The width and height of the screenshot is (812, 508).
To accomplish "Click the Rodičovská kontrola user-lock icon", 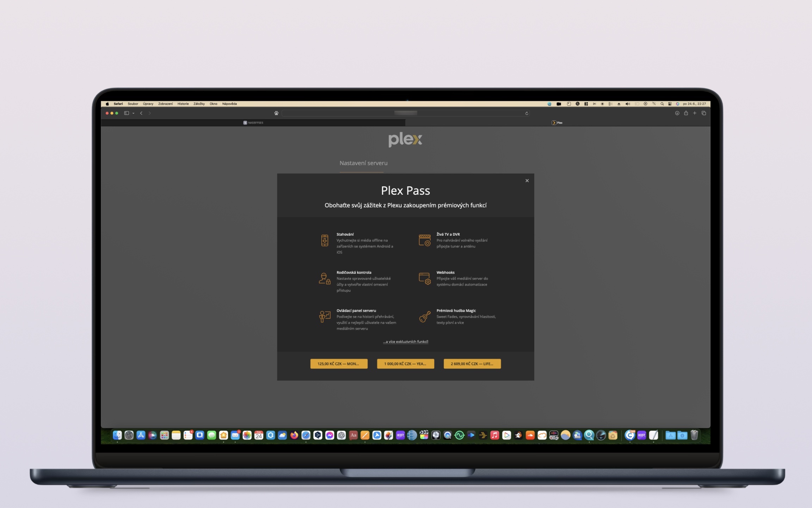I will (324, 278).
